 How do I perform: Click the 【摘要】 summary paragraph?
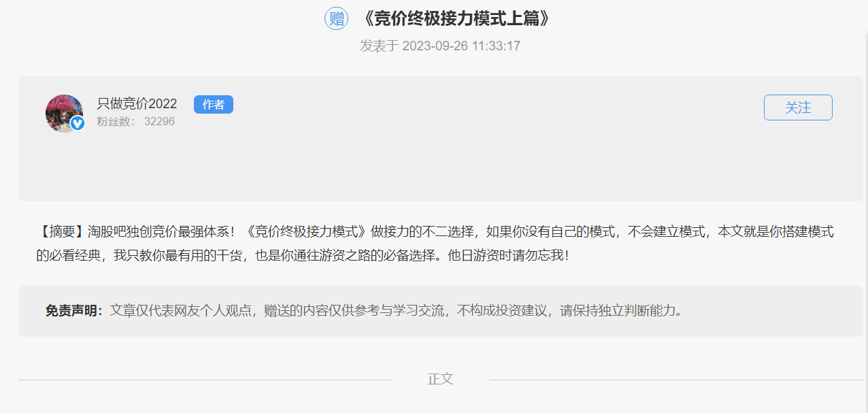pos(435,244)
